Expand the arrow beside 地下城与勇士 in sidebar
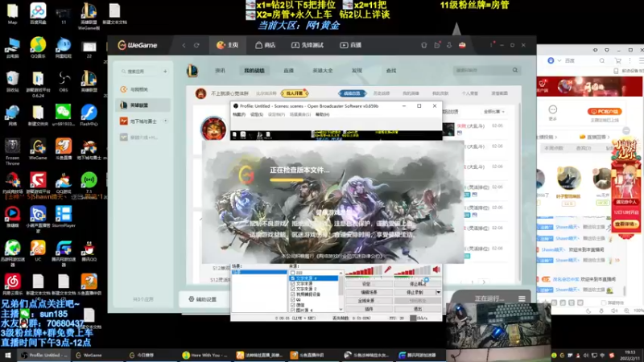Viewport: 644px width, 362px height. (166, 121)
